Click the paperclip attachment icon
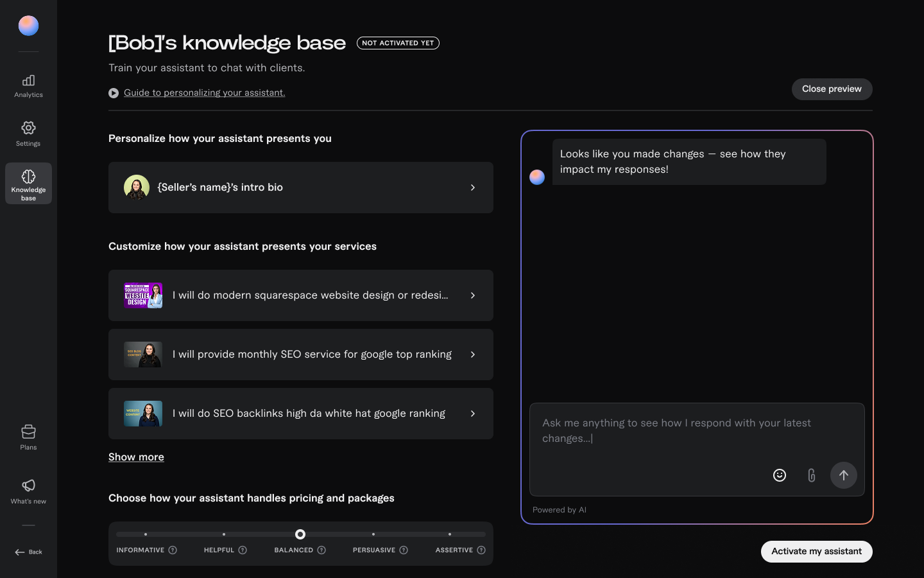 811,475
